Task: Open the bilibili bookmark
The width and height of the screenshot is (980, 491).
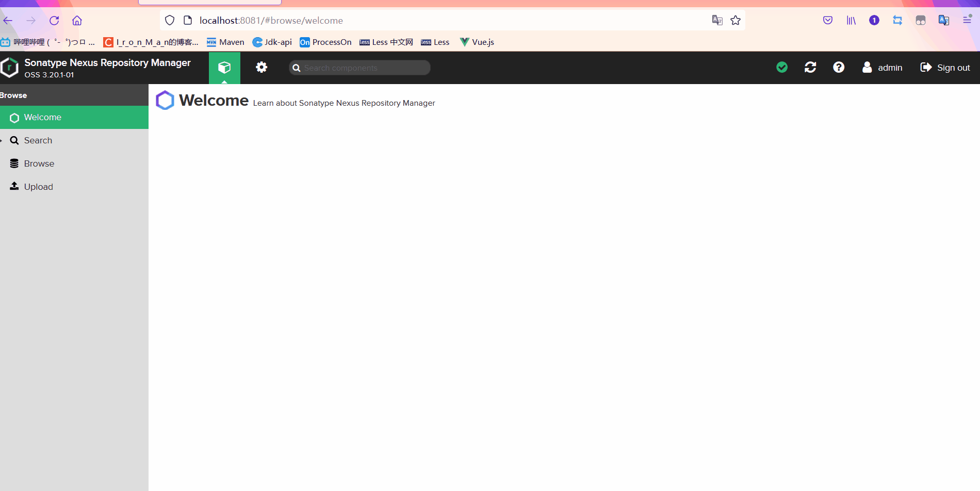Action: tap(47, 42)
